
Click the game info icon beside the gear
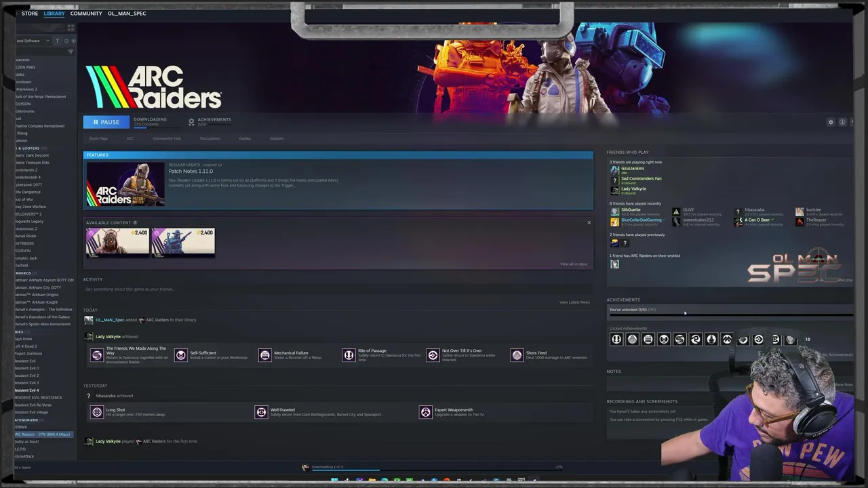pyautogui.click(x=842, y=122)
